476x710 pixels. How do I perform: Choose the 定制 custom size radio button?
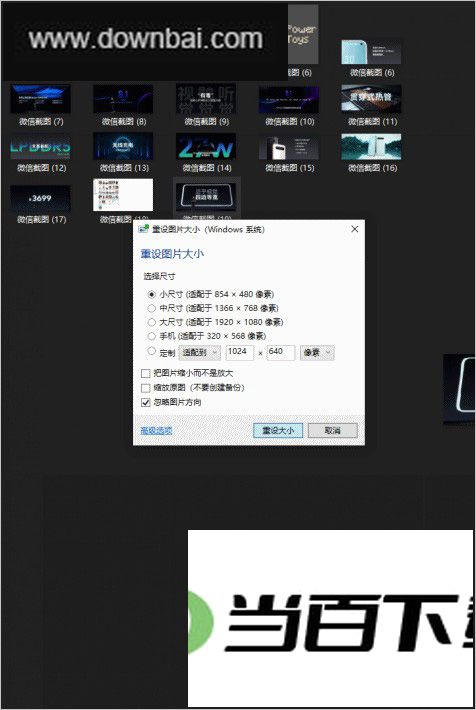pos(152,351)
